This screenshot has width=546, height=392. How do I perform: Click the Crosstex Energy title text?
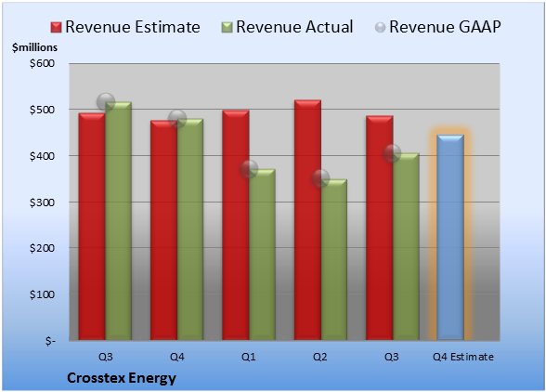[x=122, y=378]
